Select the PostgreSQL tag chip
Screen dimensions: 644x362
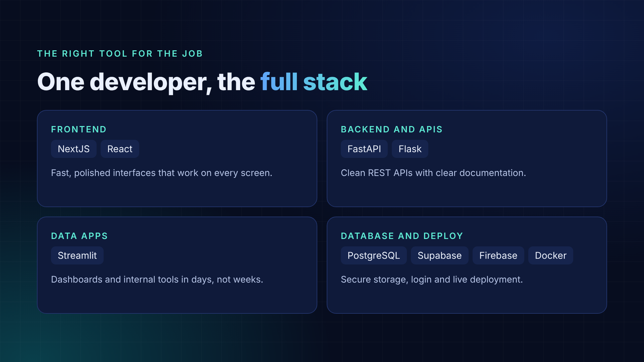tap(374, 255)
